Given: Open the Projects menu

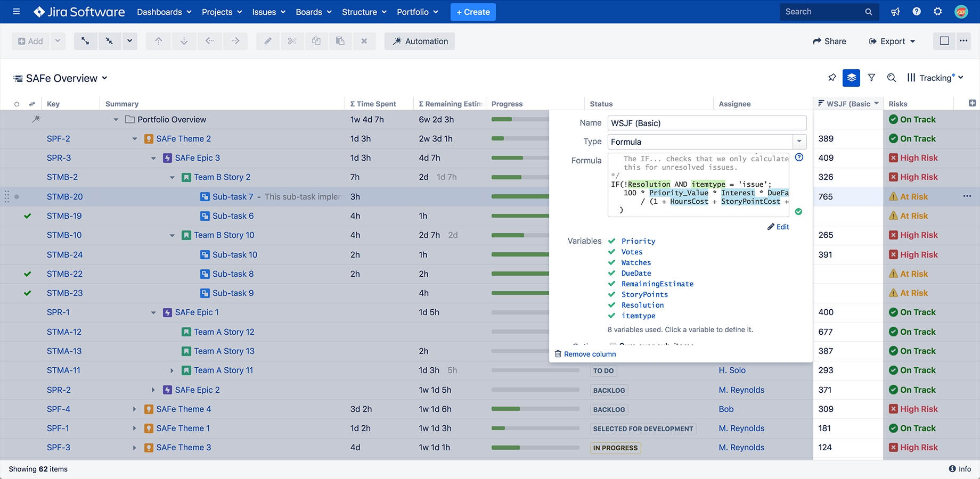Looking at the screenshot, I should (222, 12).
